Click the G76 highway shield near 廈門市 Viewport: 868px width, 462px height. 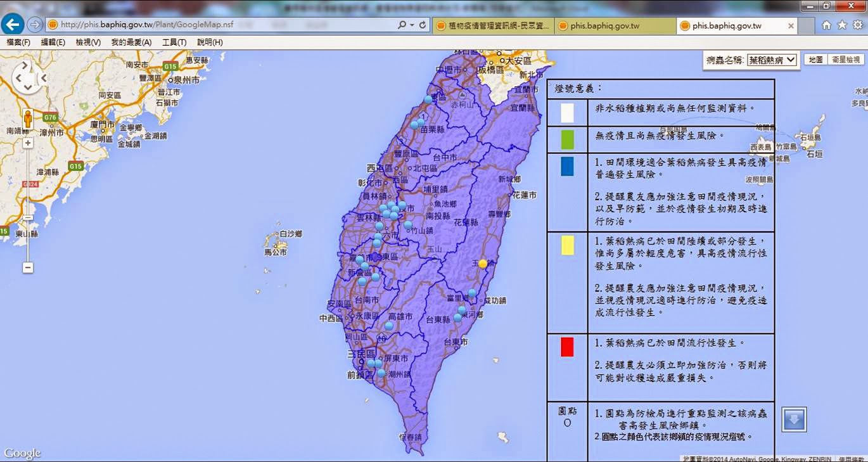click(x=50, y=117)
